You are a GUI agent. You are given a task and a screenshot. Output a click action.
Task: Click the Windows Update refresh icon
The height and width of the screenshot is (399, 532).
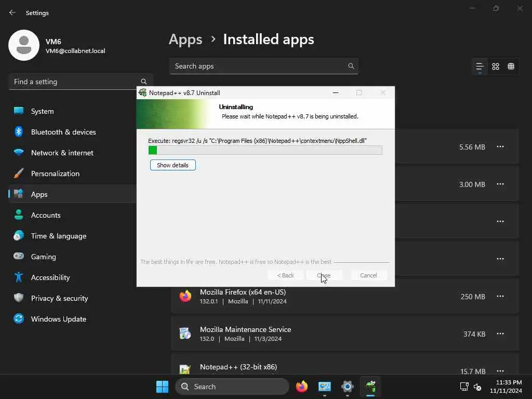pyautogui.click(x=19, y=318)
